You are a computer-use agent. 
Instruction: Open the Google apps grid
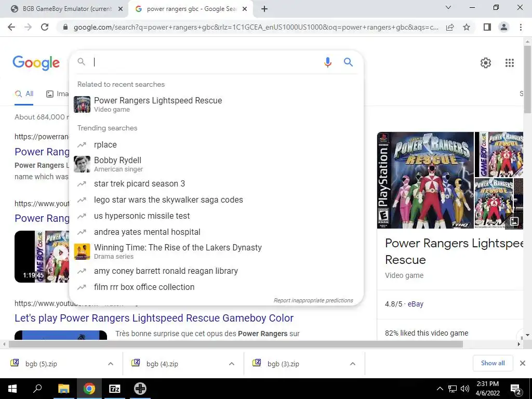509,63
